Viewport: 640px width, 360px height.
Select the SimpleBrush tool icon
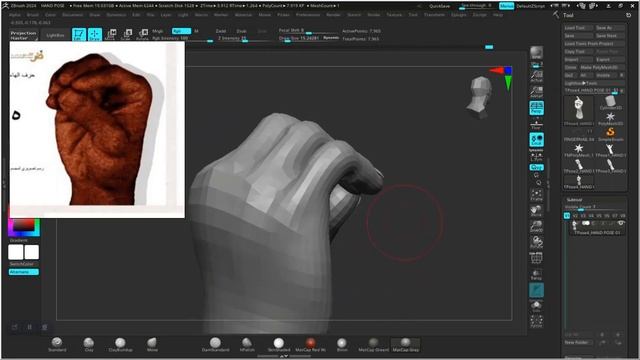610,134
